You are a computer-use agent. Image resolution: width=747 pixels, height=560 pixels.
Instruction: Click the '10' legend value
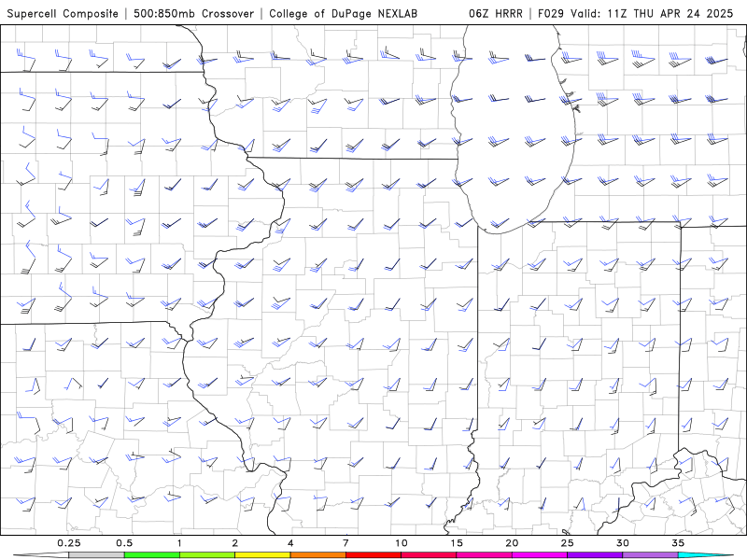click(402, 543)
